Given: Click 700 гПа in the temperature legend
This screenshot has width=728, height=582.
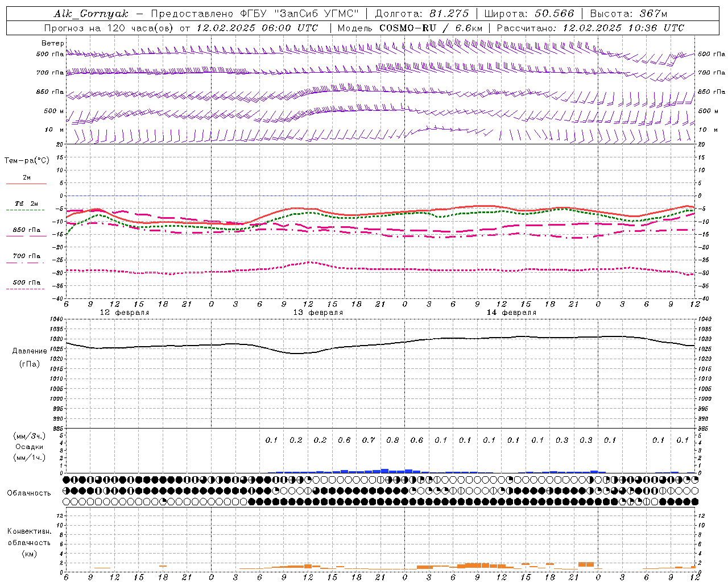Looking at the screenshot, I should tap(27, 256).
